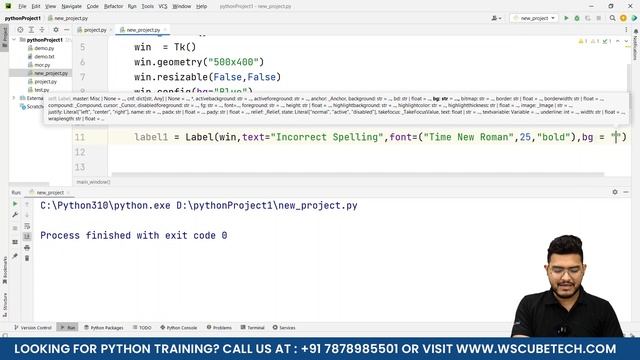Open Version Control tool window
This screenshot has height=360, width=640.
click(33, 327)
